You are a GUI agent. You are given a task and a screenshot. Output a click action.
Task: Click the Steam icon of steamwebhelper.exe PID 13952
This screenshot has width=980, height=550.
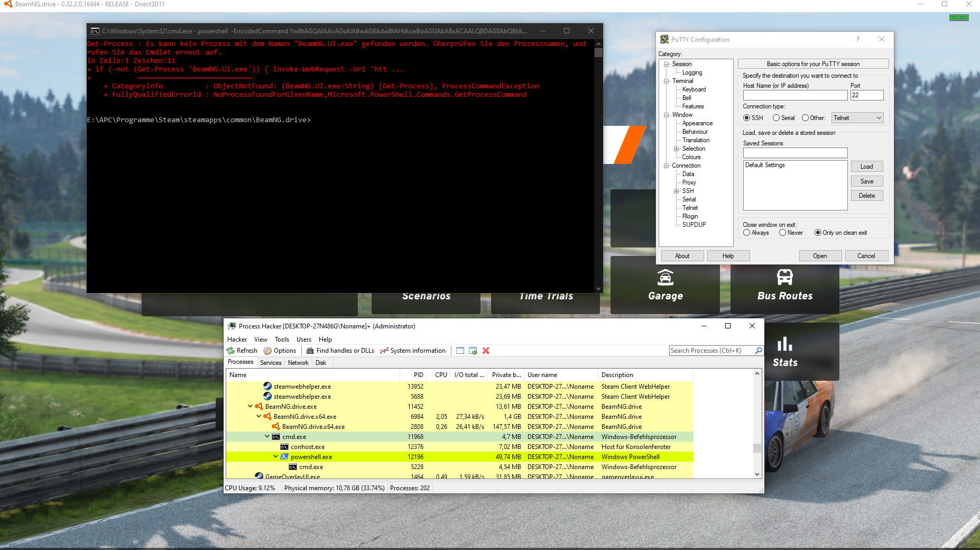267,387
